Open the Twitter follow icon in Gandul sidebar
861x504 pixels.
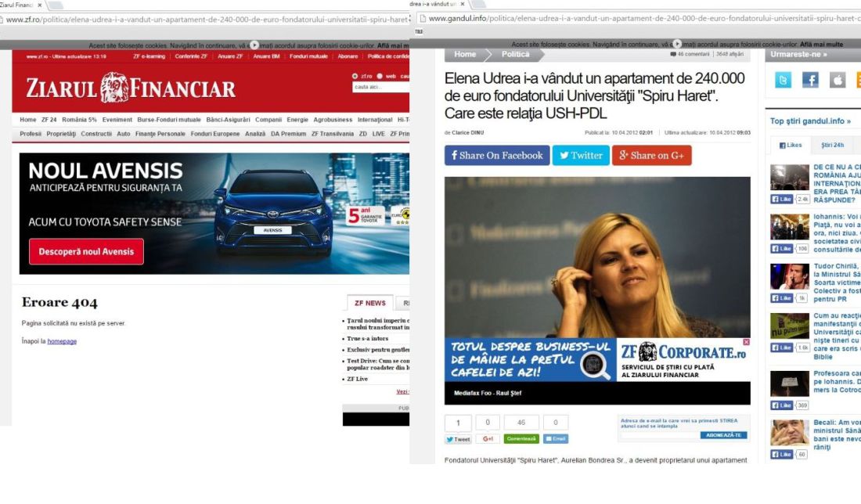tap(783, 80)
